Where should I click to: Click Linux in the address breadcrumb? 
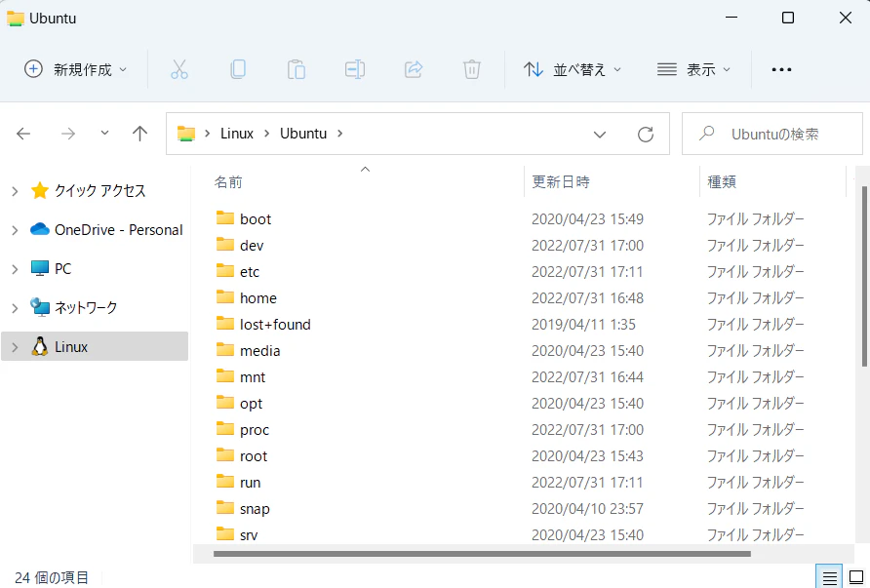(x=237, y=134)
